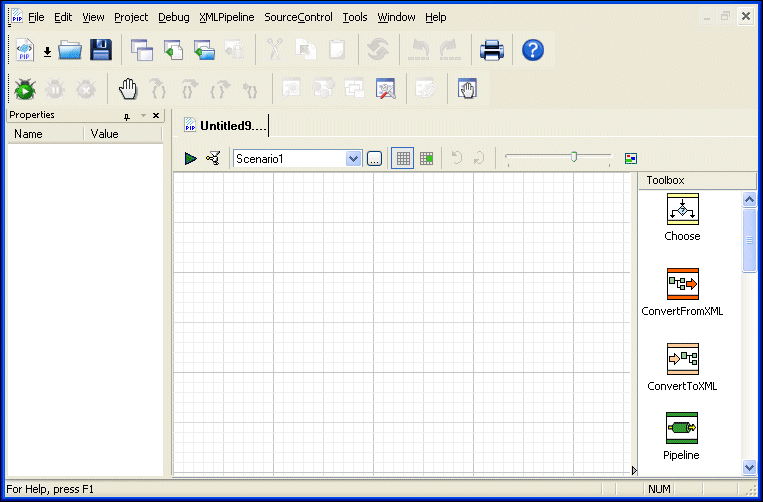Select the Pipeline item in the Toolbox
The height and width of the screenshot is (502, 763).
click(x=682, y=437)
